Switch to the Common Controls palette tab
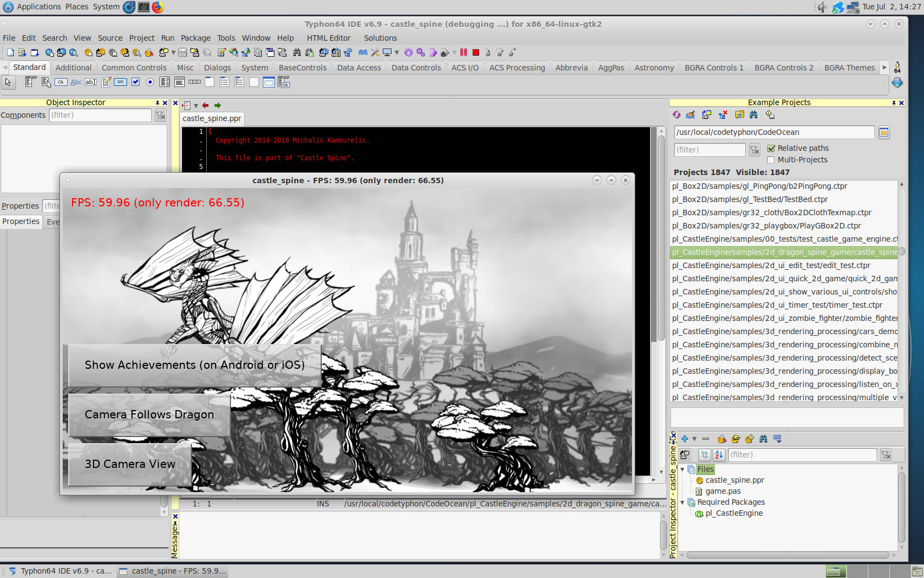Screen dimensions: 924x578 pos(134,68)
